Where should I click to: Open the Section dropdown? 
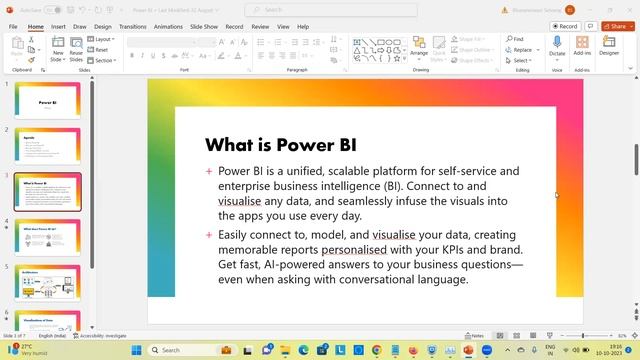pyautogui.click(x=102, y=60)
